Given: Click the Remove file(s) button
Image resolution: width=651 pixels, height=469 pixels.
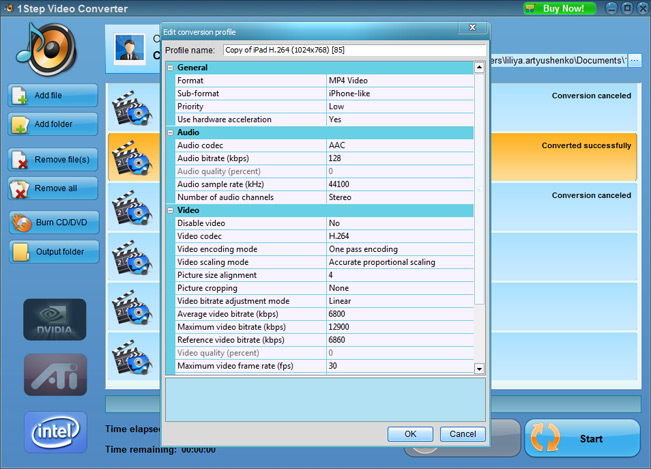Looking at the screenshot, I should [x=53, y=160].
